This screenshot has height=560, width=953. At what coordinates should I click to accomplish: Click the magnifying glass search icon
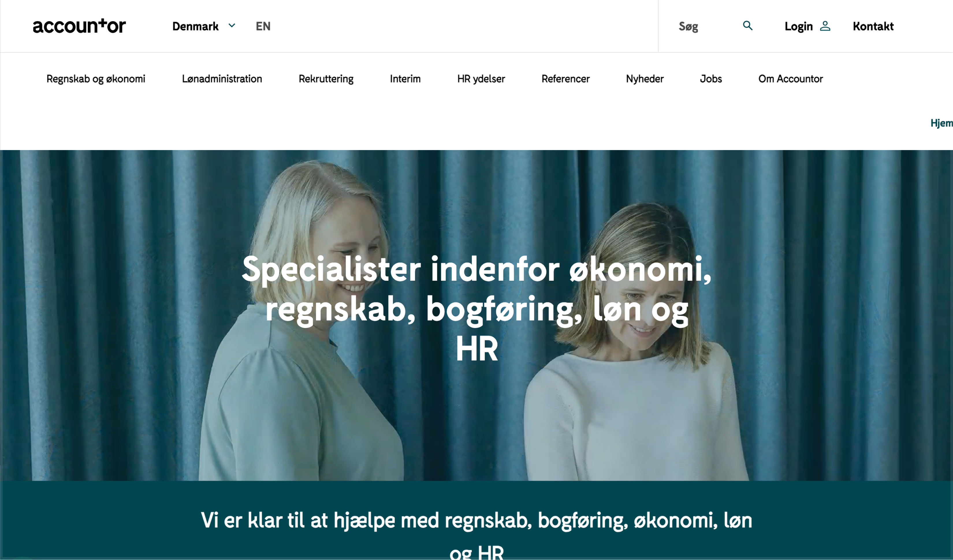tap(747, 26)
